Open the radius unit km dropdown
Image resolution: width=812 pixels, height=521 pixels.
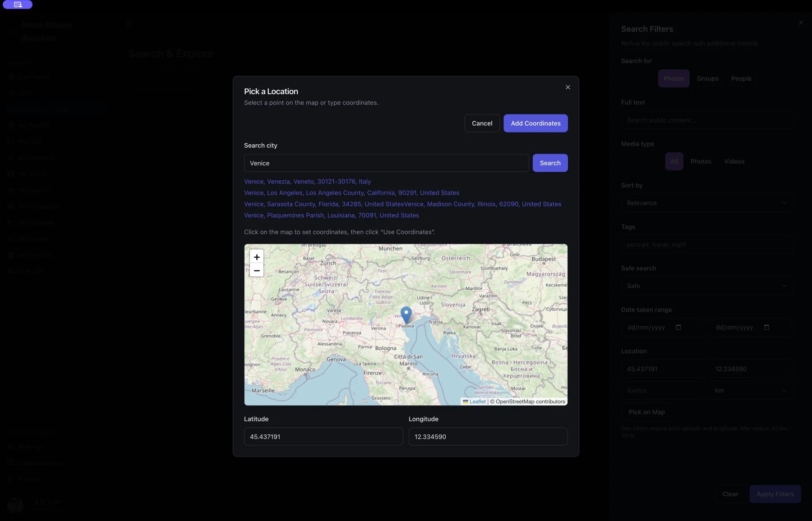(x=750, y=391)
